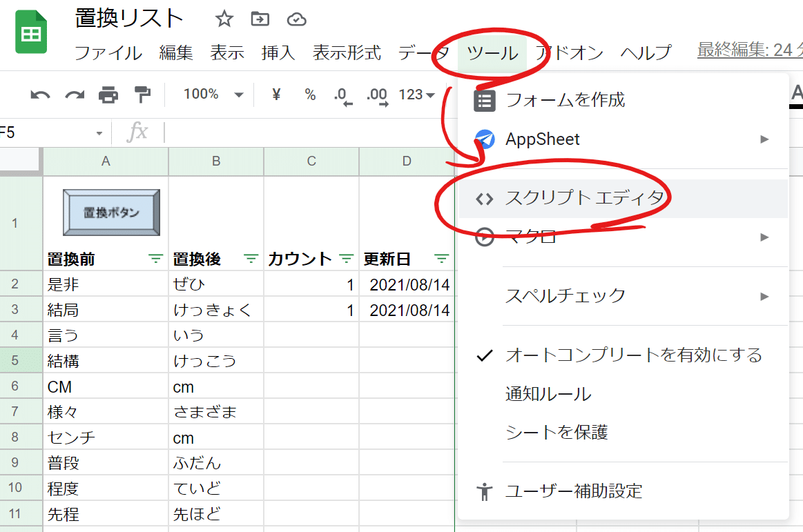Select column D header
803x532 pixels.
(407, 161)
